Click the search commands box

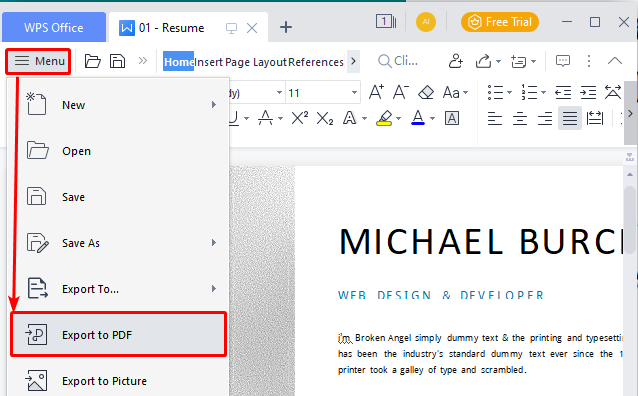398,61
